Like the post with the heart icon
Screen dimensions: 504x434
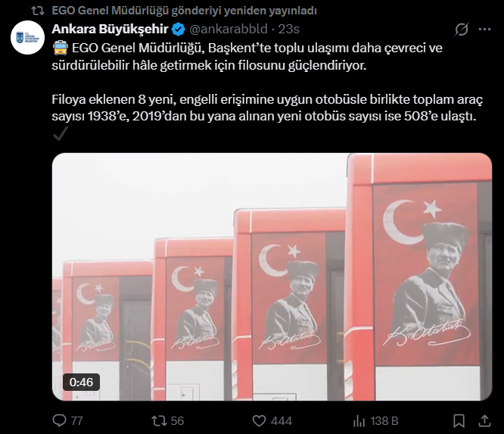point(259,421)
